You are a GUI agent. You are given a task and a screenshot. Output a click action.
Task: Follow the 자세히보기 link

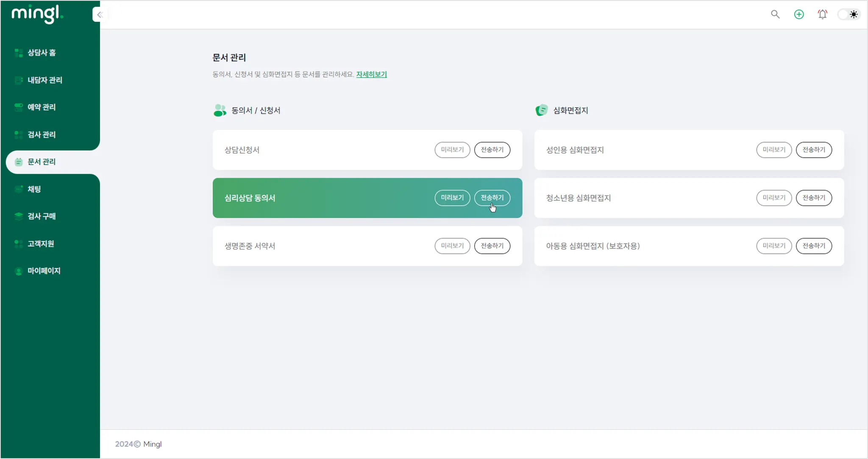pyautogui.click(x=371, y=75)
